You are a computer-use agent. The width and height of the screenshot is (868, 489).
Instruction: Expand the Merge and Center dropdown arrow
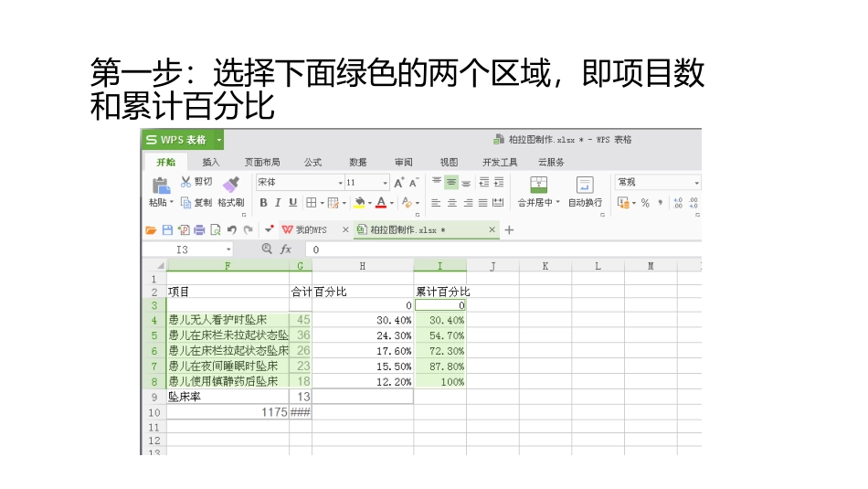click(x=558, y=203)
